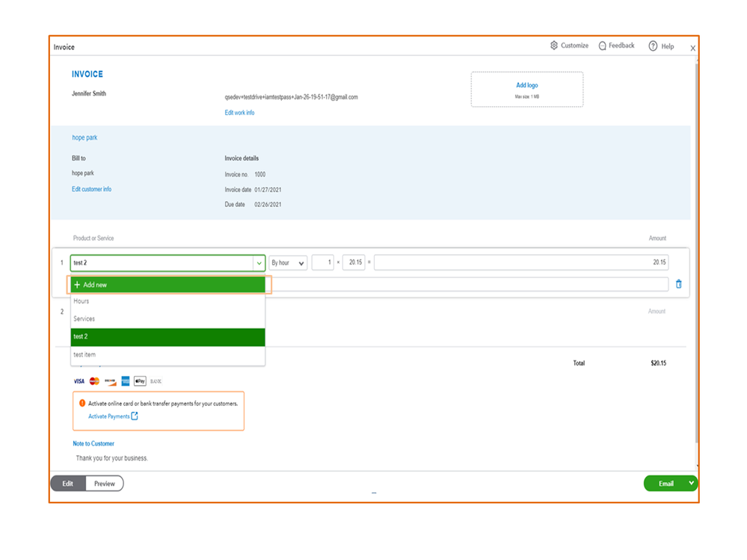Delete line item with trash icon
The height and width of the screenshot is (560, 747).
[679, 284]
